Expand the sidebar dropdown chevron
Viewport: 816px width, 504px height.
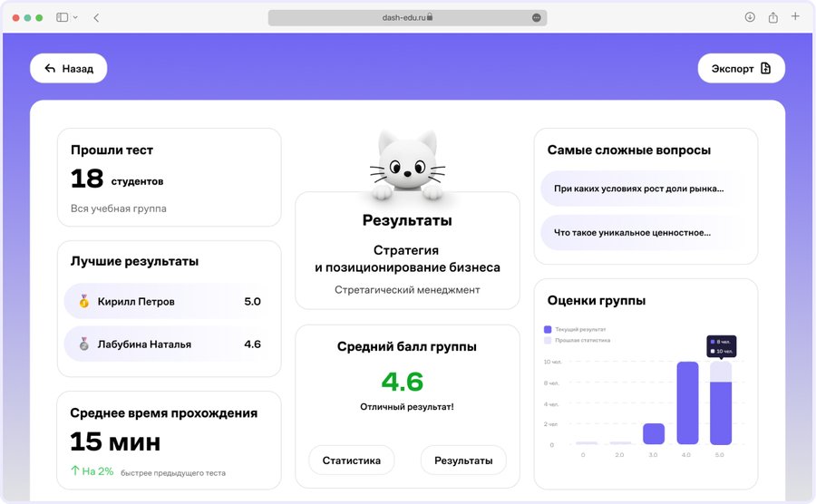click(75, 17)
